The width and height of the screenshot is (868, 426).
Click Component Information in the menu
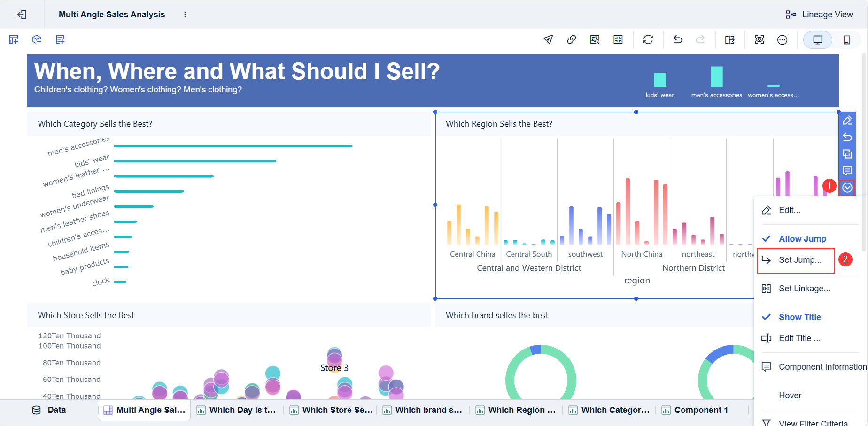click(x=821, y=366)
